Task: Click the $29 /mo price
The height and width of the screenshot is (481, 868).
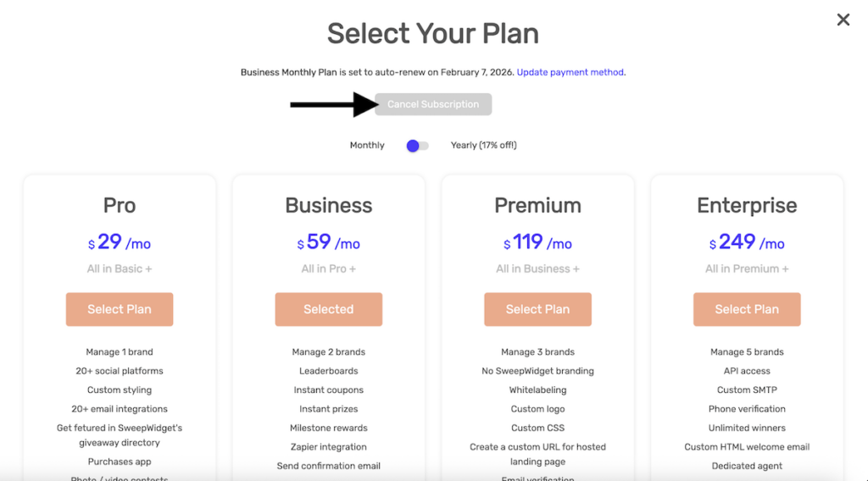Action: (x=120, y=242)
